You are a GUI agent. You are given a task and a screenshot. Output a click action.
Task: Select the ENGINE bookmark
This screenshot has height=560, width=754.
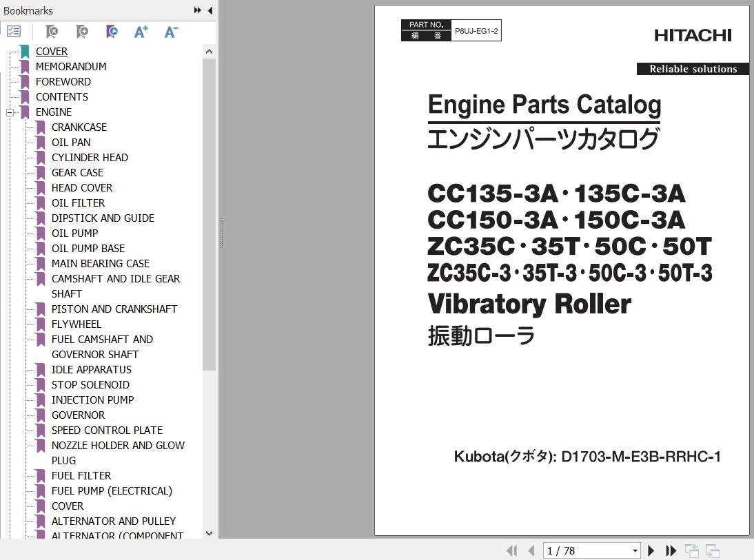(53, 112)
